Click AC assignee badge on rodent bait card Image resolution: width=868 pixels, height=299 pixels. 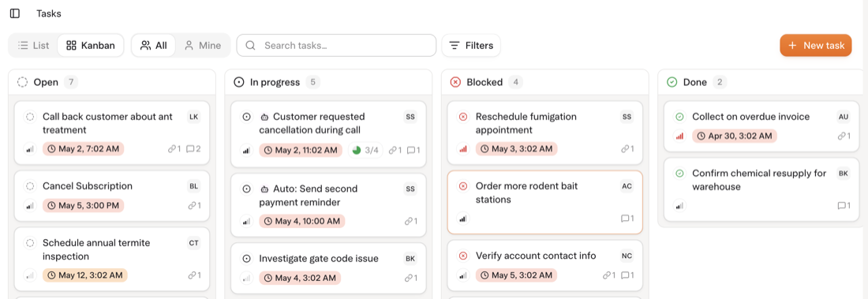627,186
